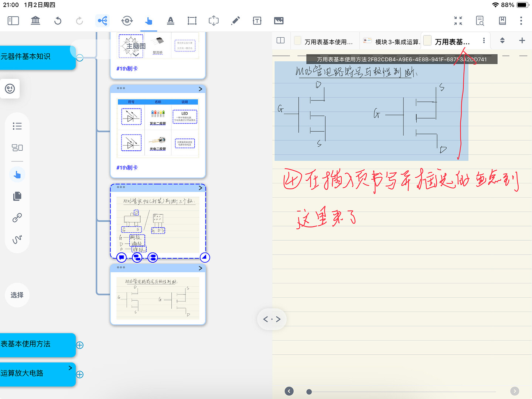Expand the 主脑图 dropdown chevron
The width and height of the screenshot is (532, 399).
pyautogui.click(x=136, y=54)
